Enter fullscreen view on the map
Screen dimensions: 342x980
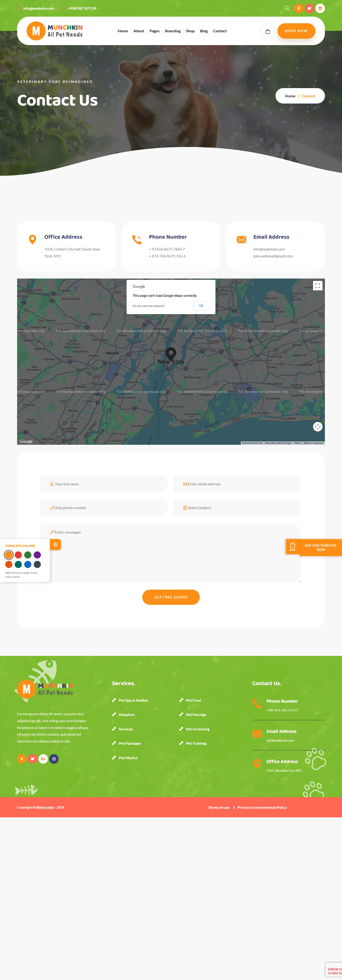tap(317, 286)
